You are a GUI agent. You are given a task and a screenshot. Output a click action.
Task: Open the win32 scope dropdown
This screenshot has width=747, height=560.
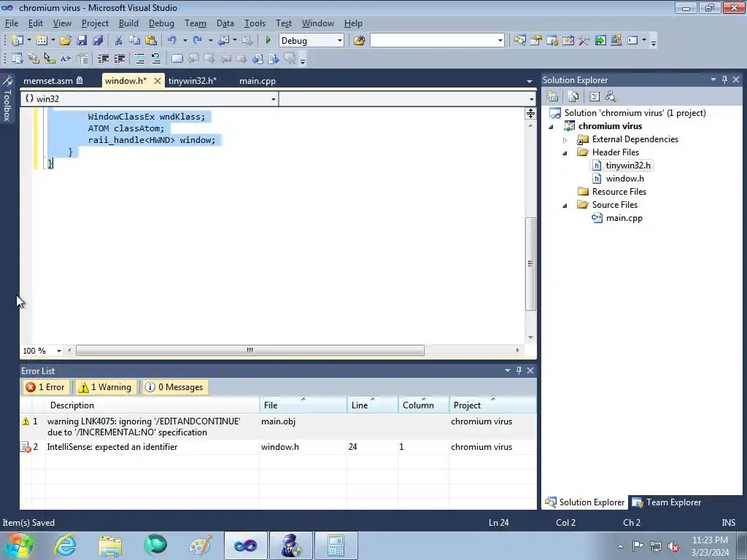(x=273, y=99)
